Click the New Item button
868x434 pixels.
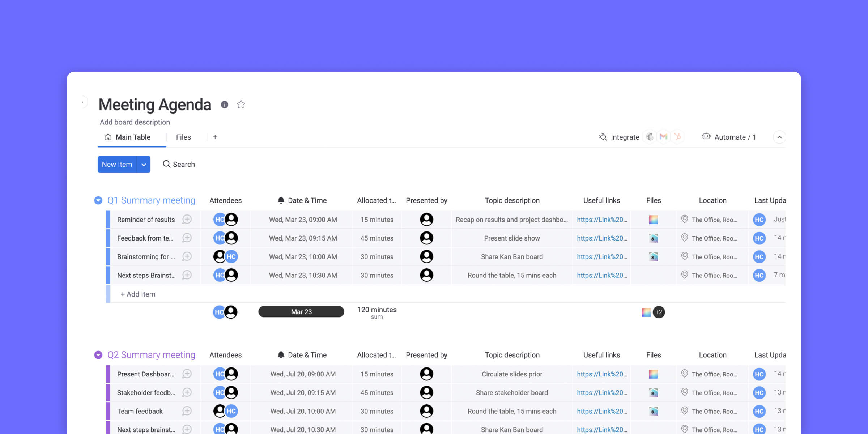pos(117,164)
